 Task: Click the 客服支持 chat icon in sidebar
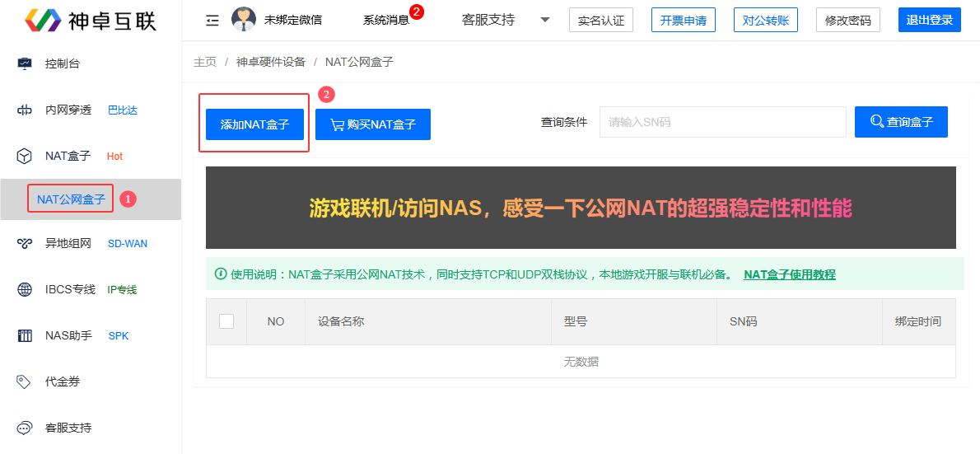pos(25,428)
